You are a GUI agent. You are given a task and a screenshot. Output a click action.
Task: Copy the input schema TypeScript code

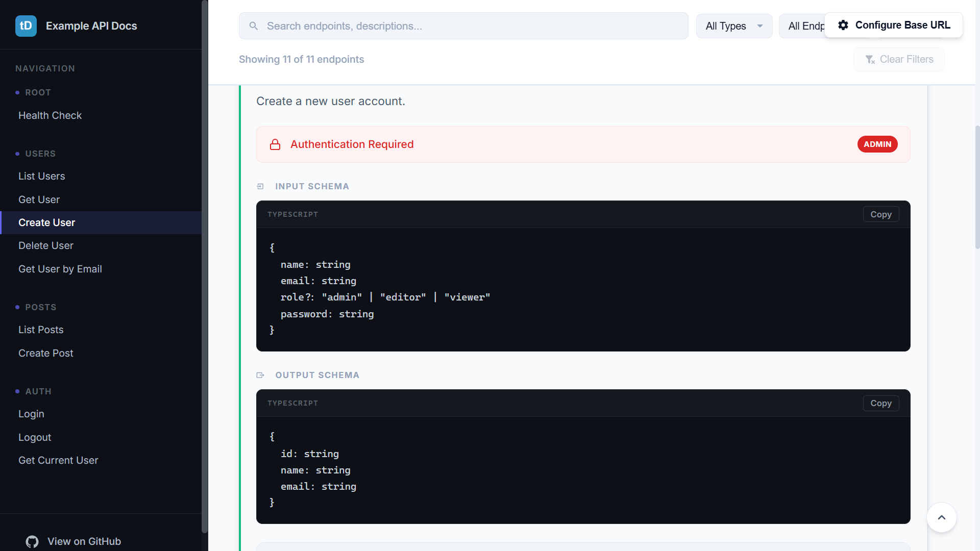(x=881, y=215)
